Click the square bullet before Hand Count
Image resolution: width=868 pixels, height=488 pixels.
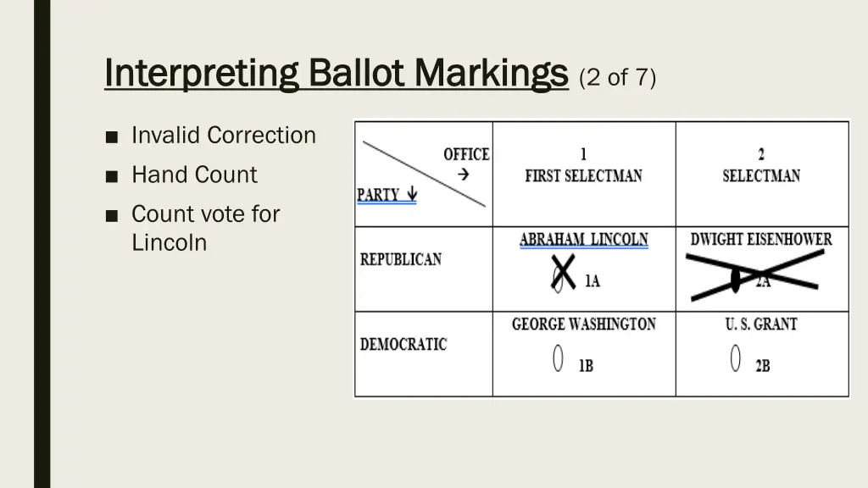(112, 176)
